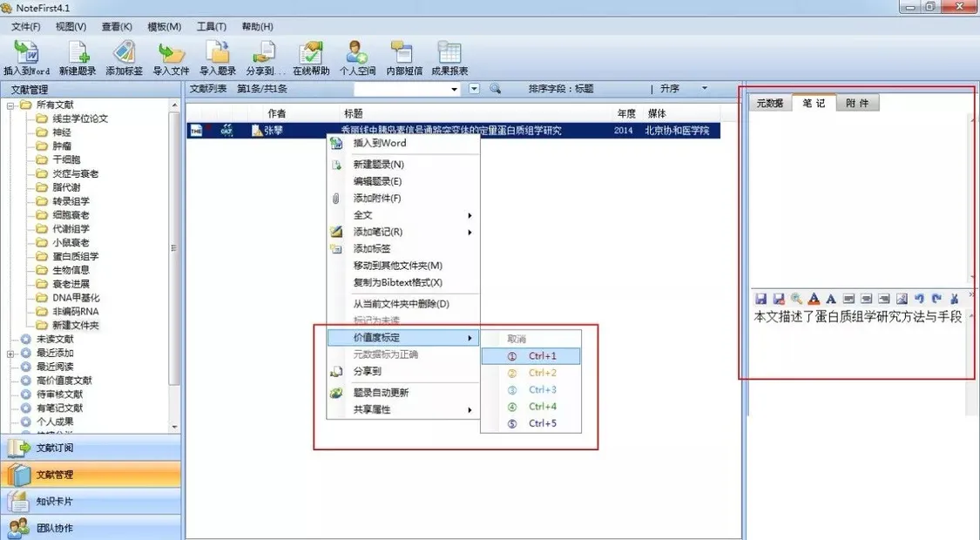Viewport: 980px width, 540px height.
Task: Expand the 全文 submenu in the context menu
Action: (470, 215)
